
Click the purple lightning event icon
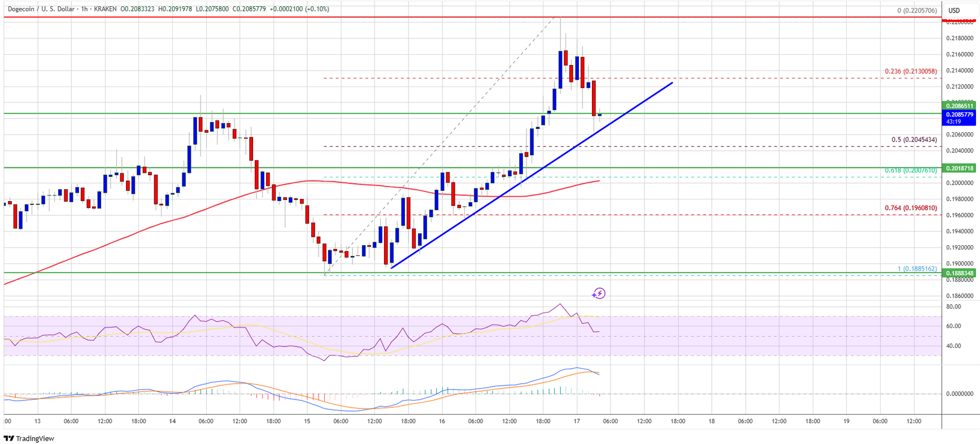click(x=599, y=293)
